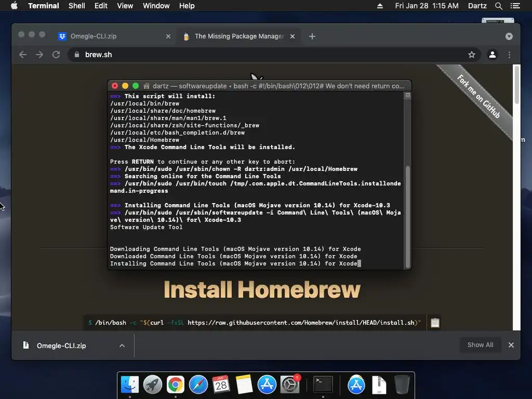532x399 pixels.
Task: Close the downloads bar
Action: [x=511, y=345]
